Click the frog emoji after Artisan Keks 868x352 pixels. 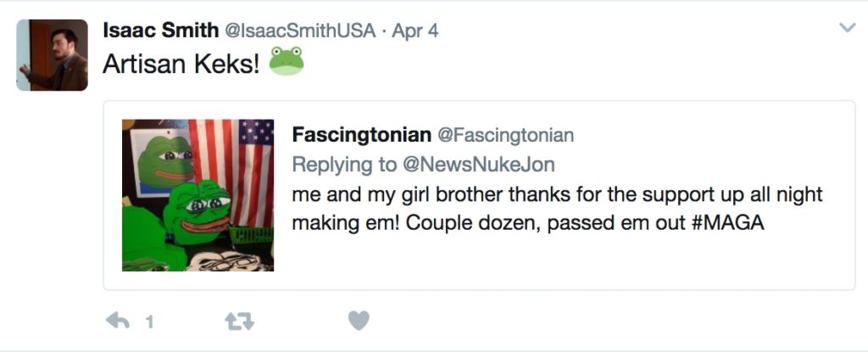click(287, 62)
